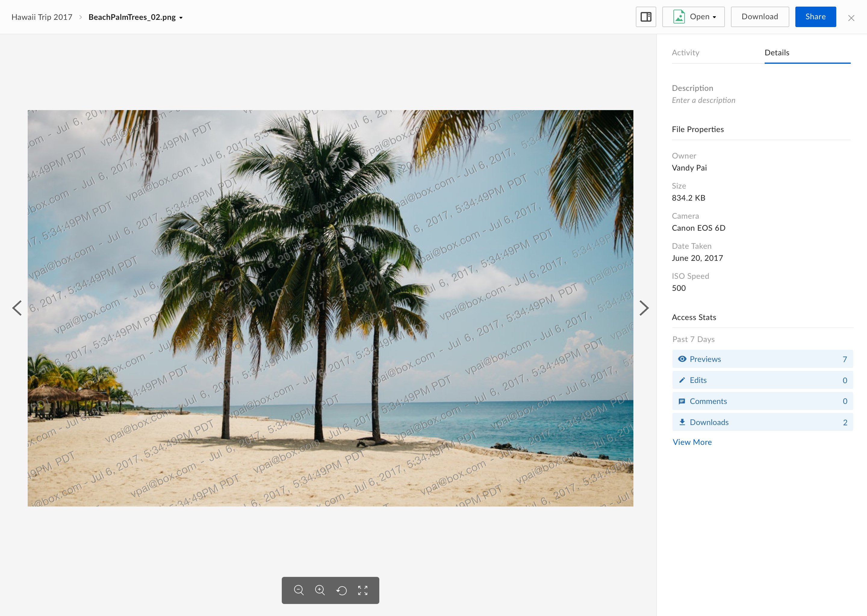Close the preview with X icon
This screenshot has height=616, width=867.
(851, 18)
